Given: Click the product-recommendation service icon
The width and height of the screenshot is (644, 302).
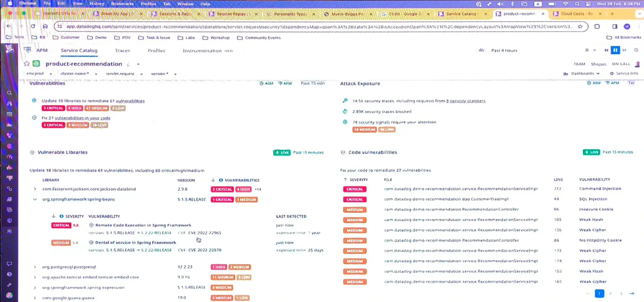Looking at the screenshot, I should point(36,64).
